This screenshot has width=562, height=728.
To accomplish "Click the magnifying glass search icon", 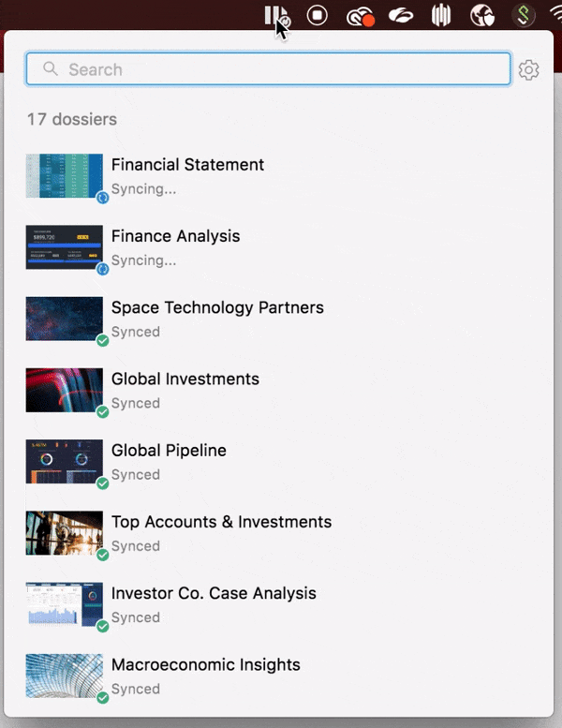I will 51,69.
